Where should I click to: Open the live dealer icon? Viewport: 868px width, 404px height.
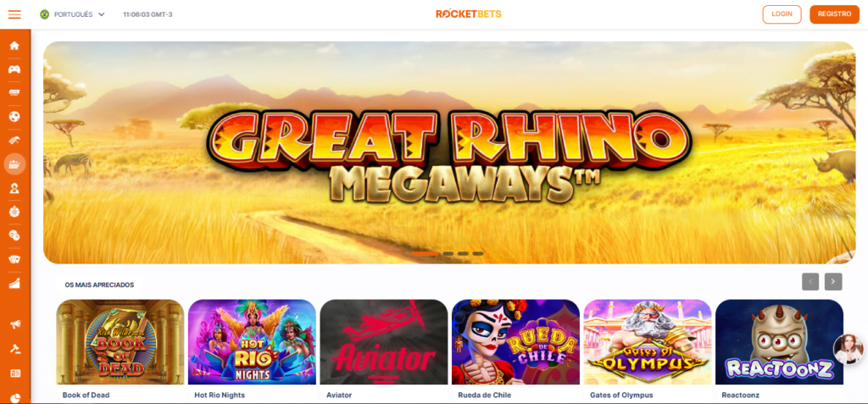pyautogui.click(x=15, y=188)
